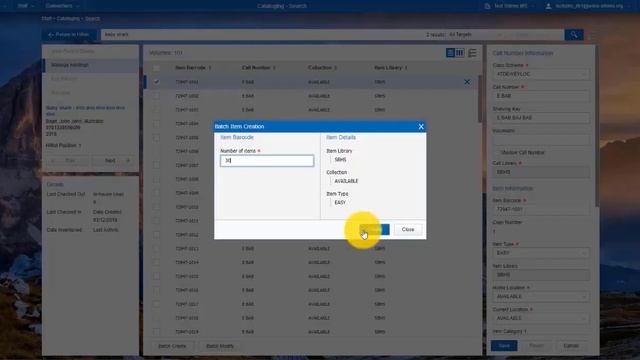The height and width of the screenshot is (360, 640).
Task: Check the 72947-1004 row checkbox
Action: point(156,123)
